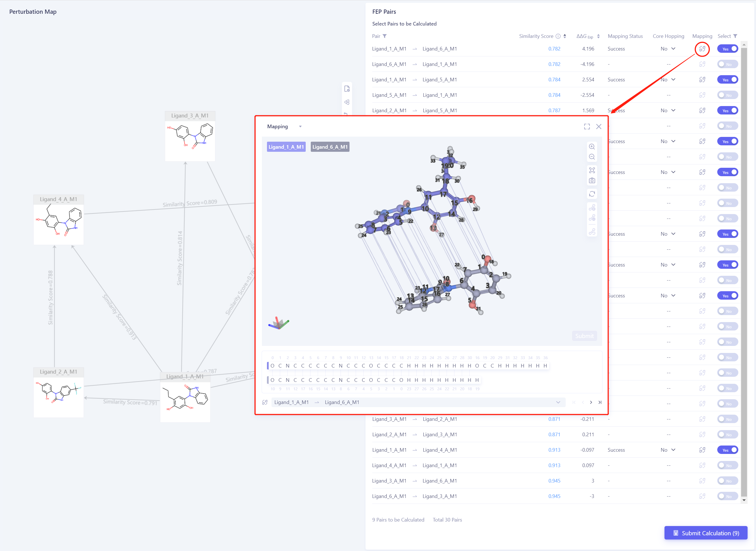This screenshot has width=756, height=551.
Task: Click the remove atom mapping icon
Action: click(592, 218)
